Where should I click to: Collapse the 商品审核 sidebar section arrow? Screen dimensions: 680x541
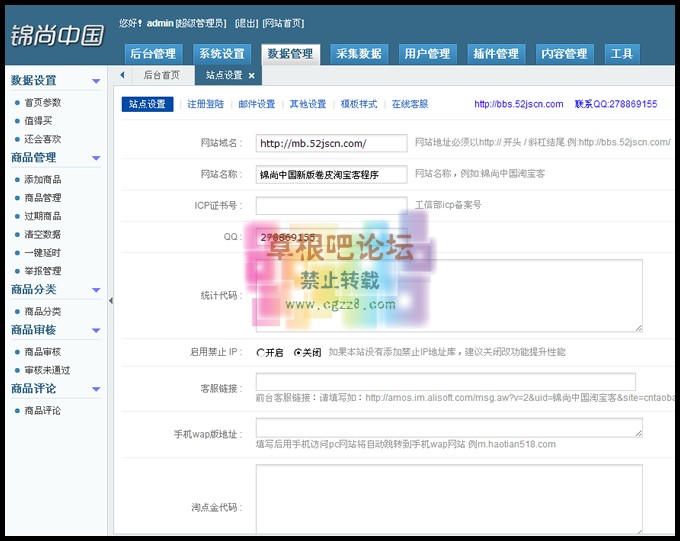96,331
